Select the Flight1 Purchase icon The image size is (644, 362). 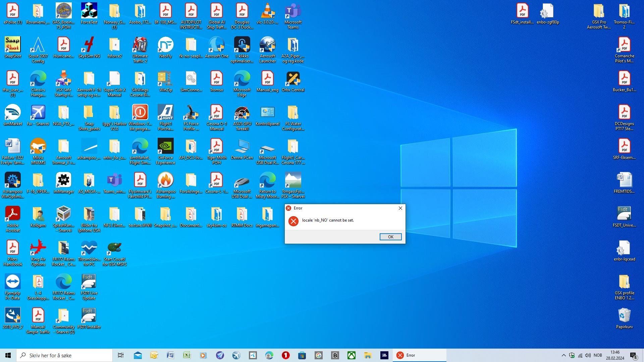[165, 118]
